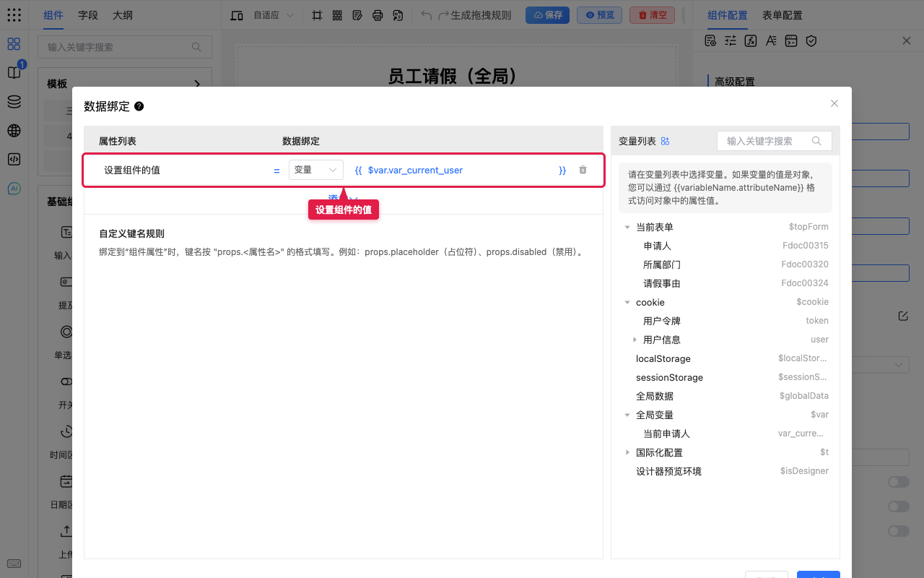
Task: Open the 变量 binding type dropdown
Action: tap(316, 170)
